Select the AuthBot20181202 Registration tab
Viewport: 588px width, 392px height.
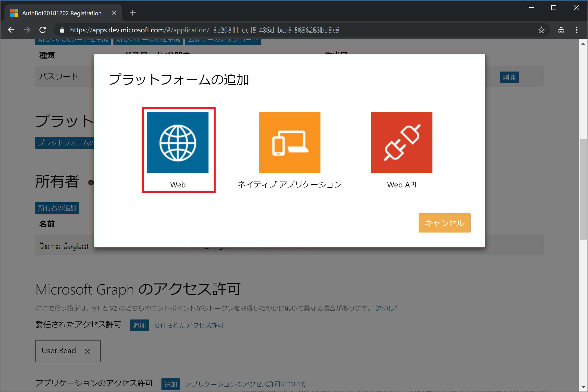point(62,13)
